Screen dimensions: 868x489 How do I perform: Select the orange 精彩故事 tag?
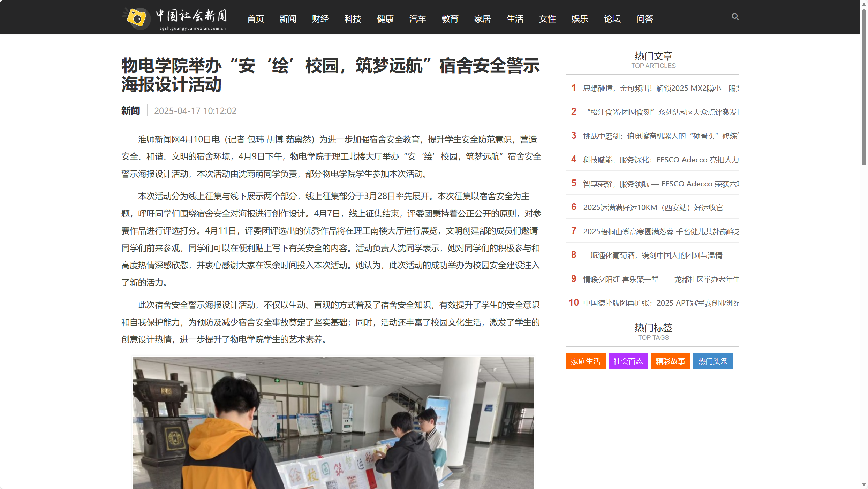point(670,361)
